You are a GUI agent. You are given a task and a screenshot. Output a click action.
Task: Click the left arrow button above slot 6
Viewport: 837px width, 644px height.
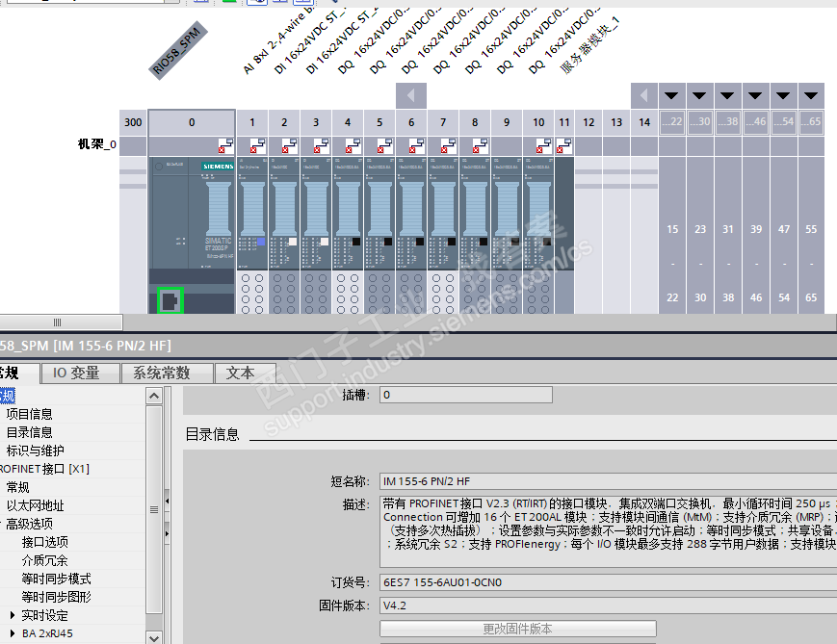[x=411, y=95]
